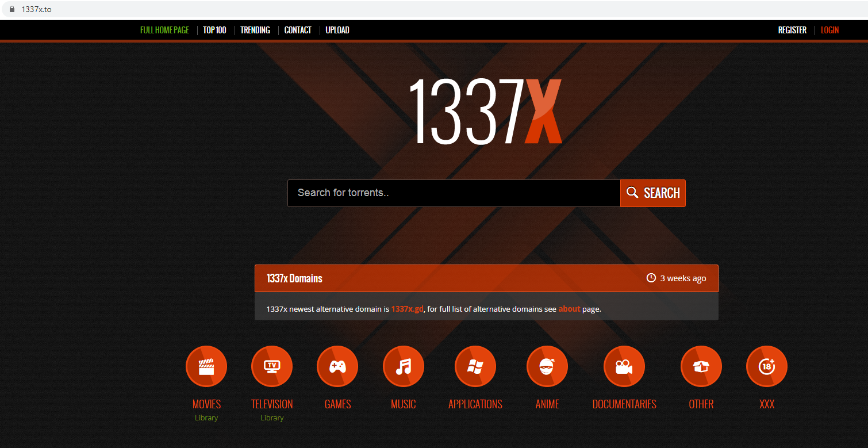
Task: Click the clock icon beside 3 weeks ago
Action: [x=651, y=278]
